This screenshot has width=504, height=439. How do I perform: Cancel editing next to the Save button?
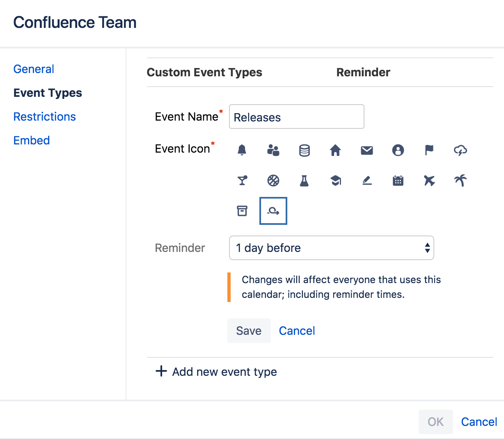tap(297, 331)
